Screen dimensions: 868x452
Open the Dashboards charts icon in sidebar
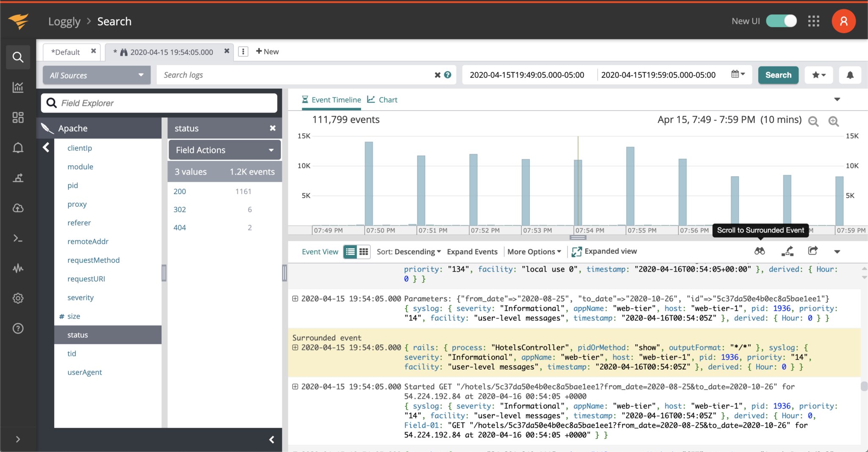18,88
